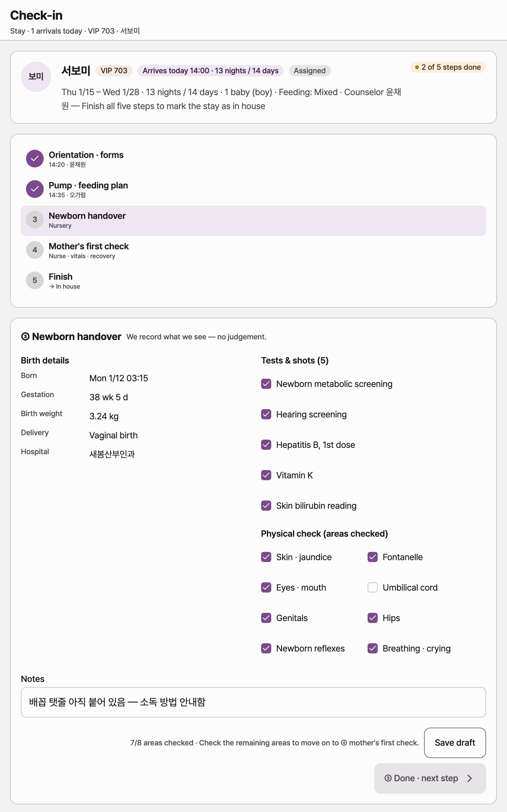
Task: Click the circled 3 icon beside Newborn handover heading
Action: (25, 337)
